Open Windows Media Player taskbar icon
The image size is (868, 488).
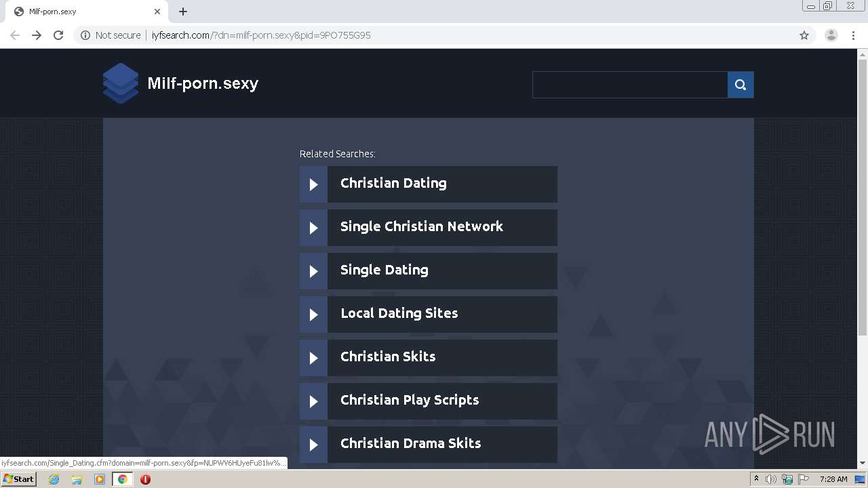click(100, 479)
